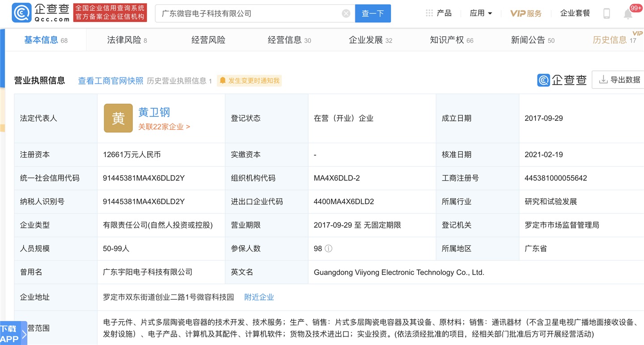The height and width of the screenshot is (345, 644).
Task: Switch to 基本信息 tab
Action: click(x=46, y=40)
